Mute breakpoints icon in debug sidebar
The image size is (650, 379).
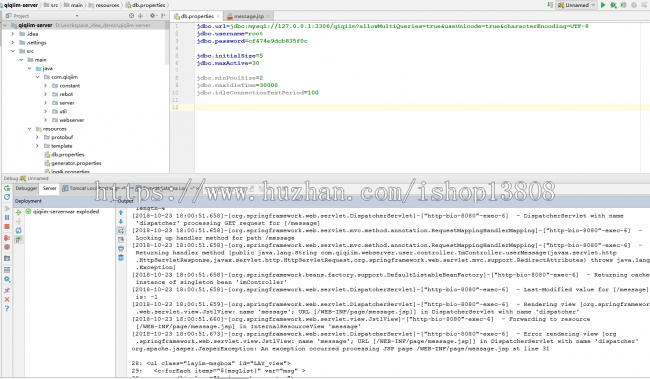[7, 247]
